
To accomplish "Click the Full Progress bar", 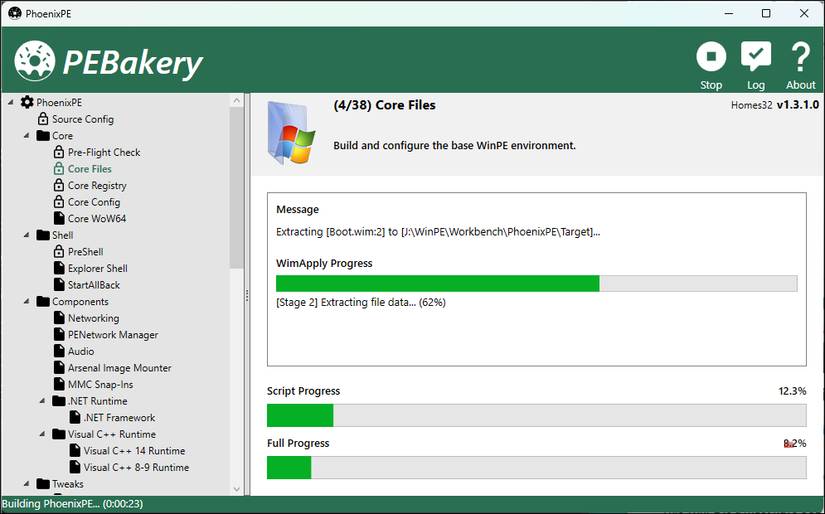I will [x=537, y=467].
